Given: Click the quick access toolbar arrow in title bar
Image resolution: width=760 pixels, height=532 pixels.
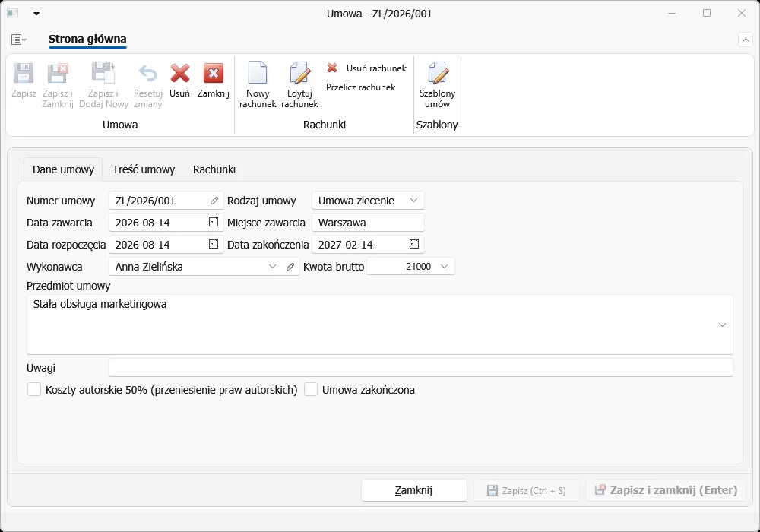Looking at the screenshot, I should click(x=36, y=13).
